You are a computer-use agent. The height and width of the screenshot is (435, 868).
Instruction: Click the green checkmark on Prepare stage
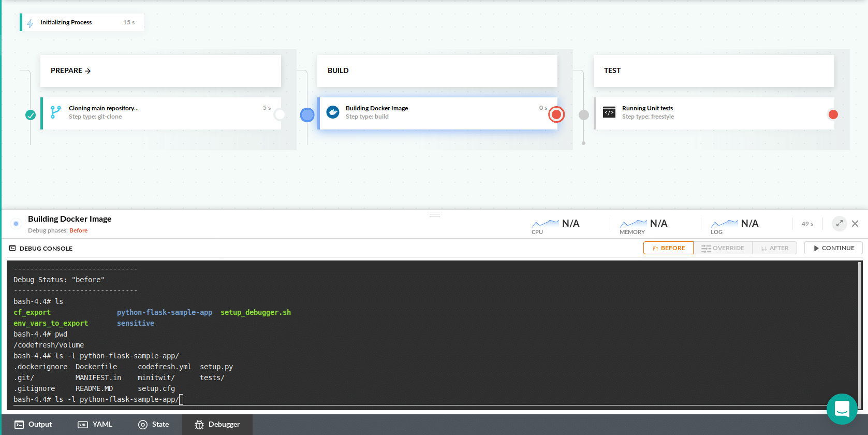(31, 115)
